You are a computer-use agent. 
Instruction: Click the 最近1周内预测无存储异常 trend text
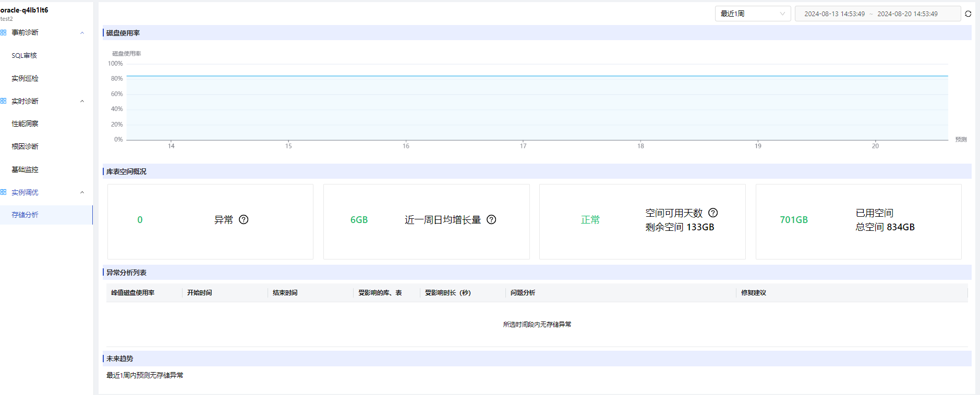point(145,375)
